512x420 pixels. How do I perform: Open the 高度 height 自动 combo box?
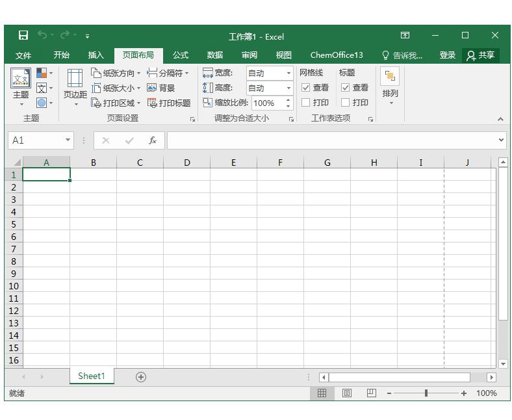coord(270,88)
